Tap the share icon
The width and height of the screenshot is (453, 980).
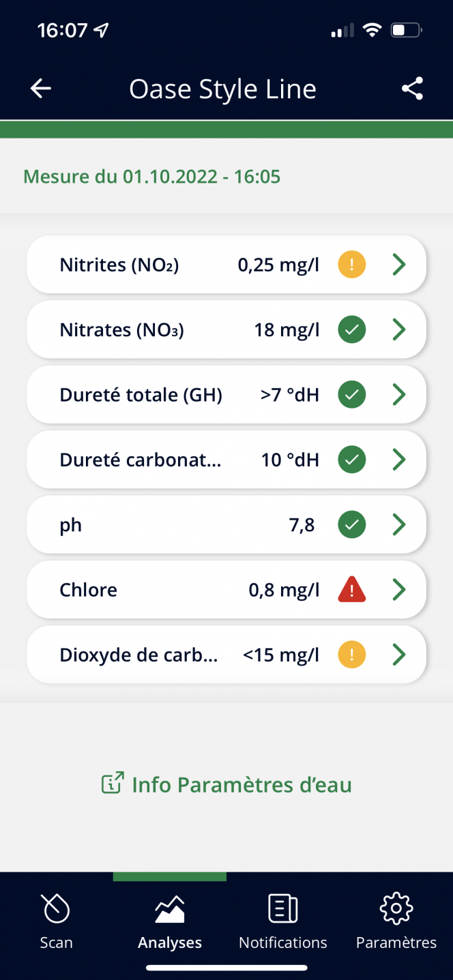point(412,89)
